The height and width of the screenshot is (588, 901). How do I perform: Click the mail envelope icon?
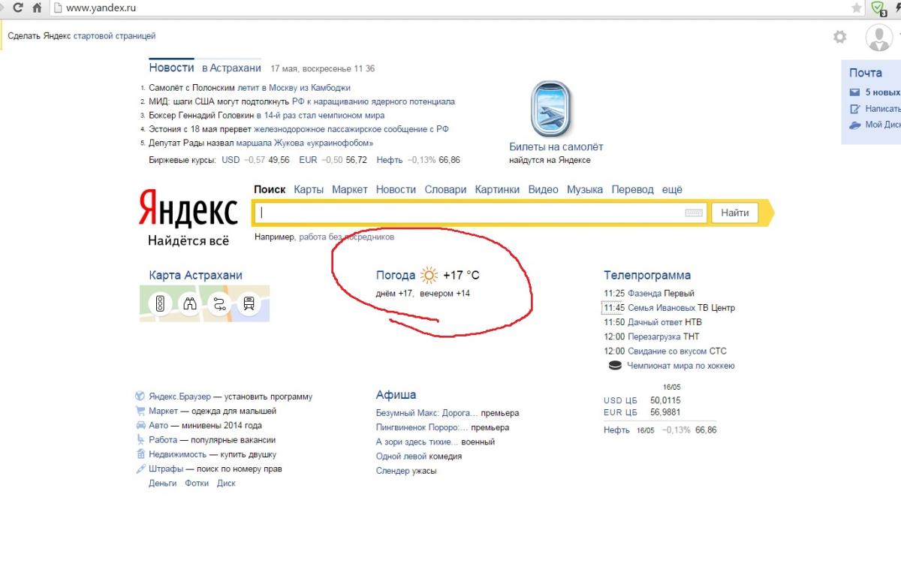click(x=854, y=92)
